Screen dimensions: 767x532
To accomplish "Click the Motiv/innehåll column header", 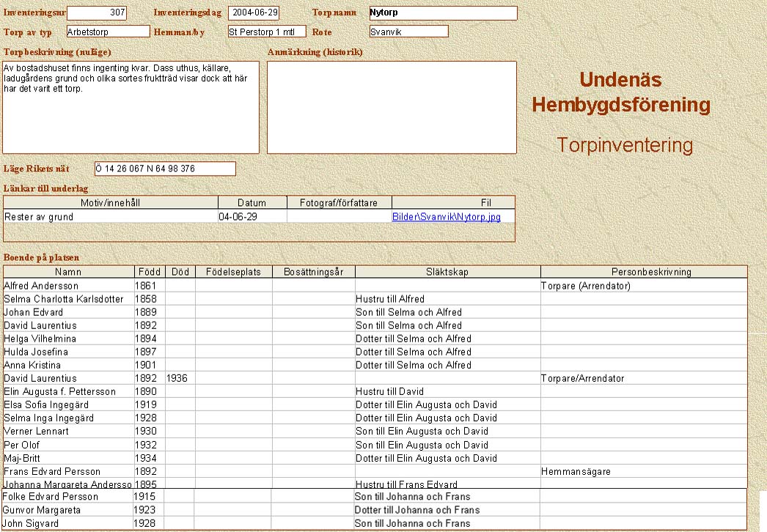I will click(111, 203).
